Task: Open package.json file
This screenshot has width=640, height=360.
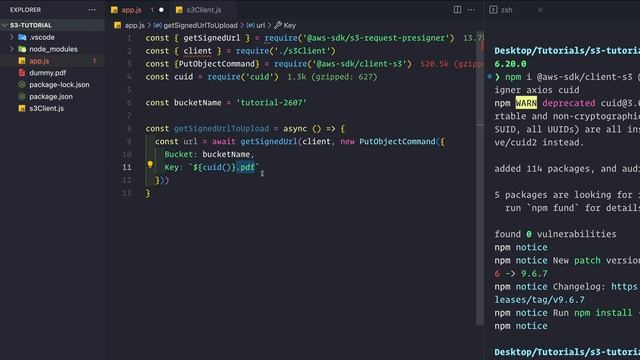Action: (x=51, y=96)
